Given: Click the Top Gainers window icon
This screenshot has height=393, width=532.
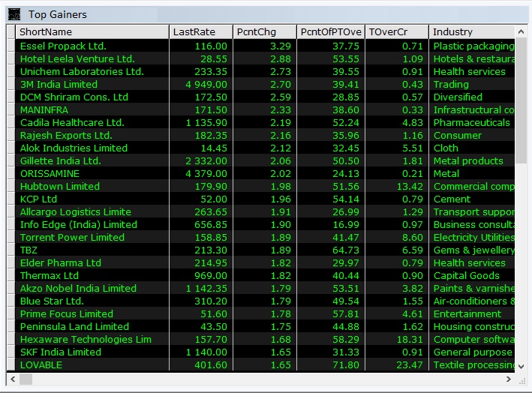Looking at the screenshot, I should pos(14,14).
